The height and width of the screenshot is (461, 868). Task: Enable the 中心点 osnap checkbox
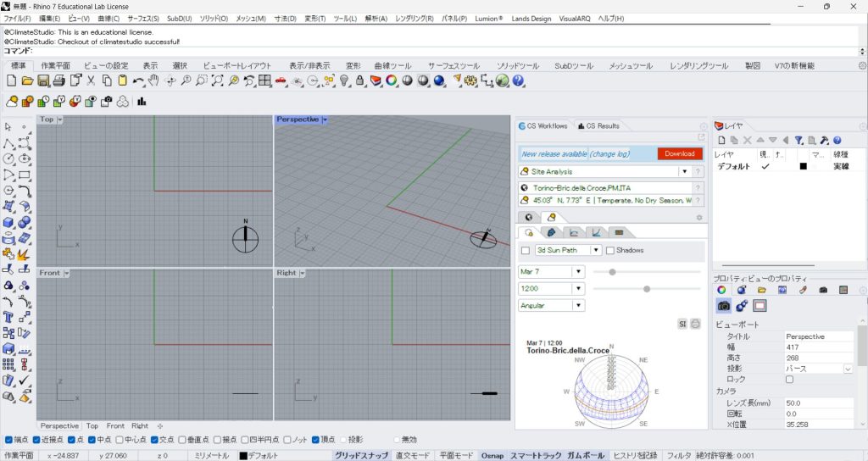tap(119, 440)
